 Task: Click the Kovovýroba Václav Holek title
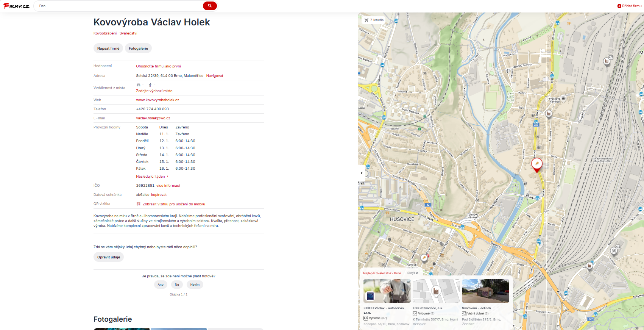coord(152,22)
